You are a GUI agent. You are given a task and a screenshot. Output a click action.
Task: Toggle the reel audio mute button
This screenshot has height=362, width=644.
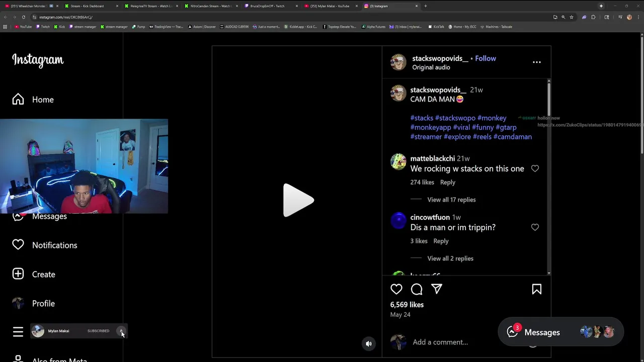click(x=369, y=344)
